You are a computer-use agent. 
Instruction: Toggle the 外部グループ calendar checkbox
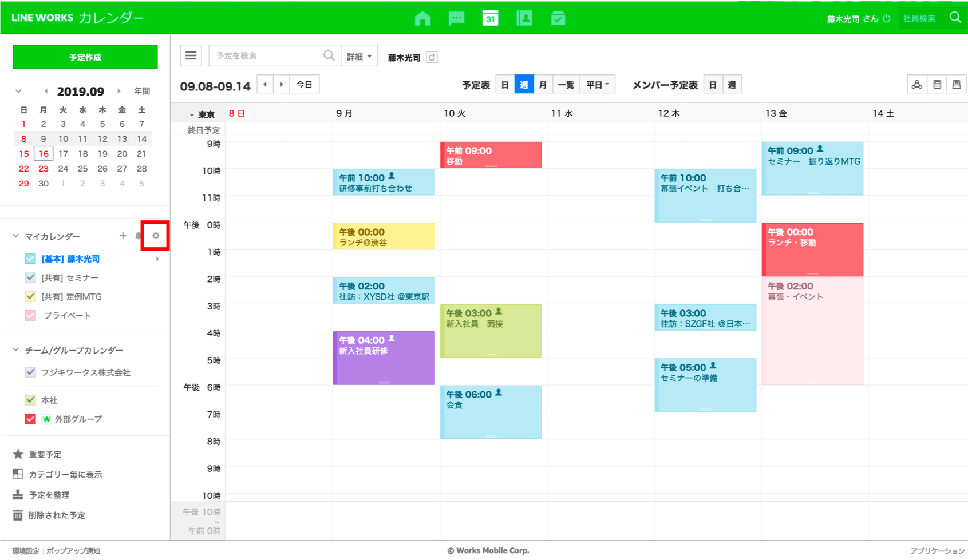pos(30,419)
